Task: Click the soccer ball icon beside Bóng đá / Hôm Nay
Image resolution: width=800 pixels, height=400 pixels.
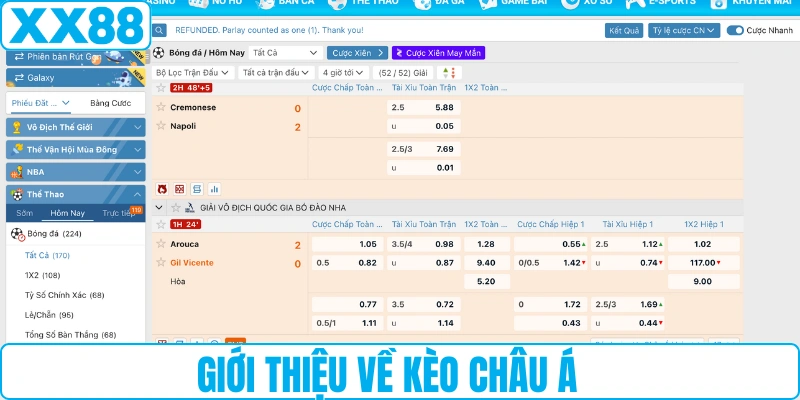Action: (x=159, y=53)
